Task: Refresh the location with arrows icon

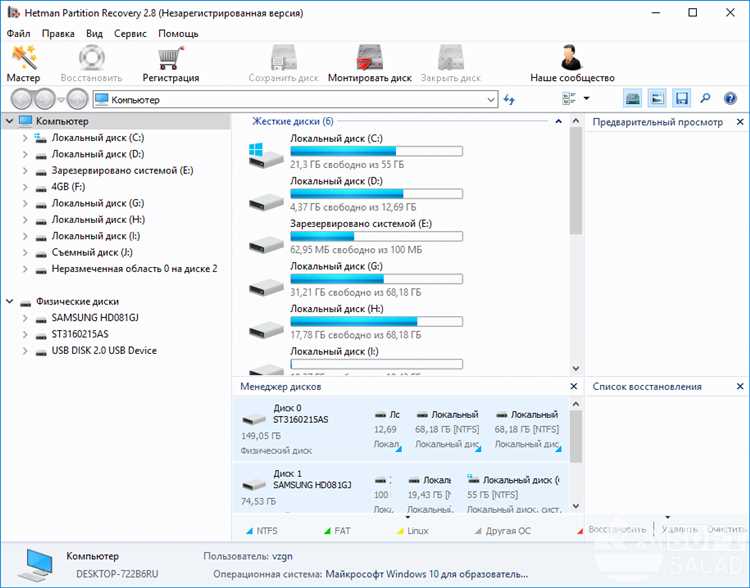Action: [509, 99]
